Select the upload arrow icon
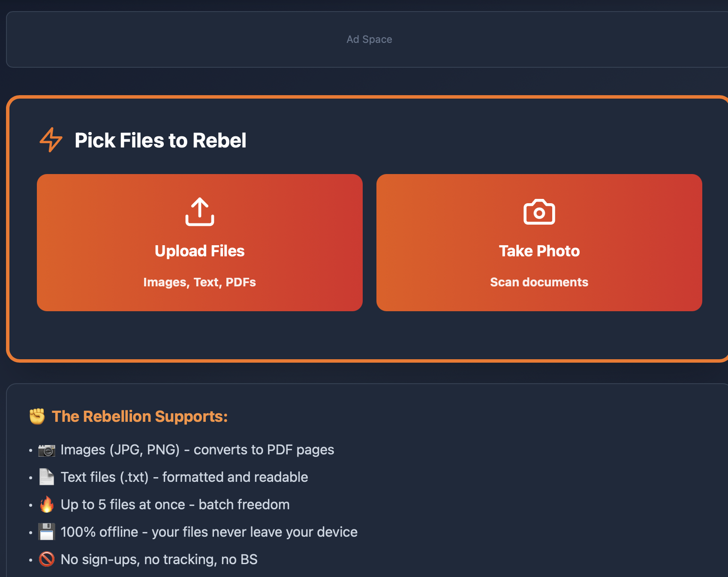 [x=199, y=211]
